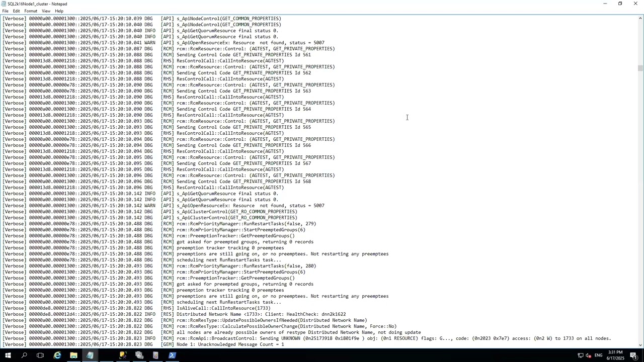Viewport: 644px width, 362px height.
Task: Open the grey-and-red cylinder taskbar icon
Action: coord(155,355)
